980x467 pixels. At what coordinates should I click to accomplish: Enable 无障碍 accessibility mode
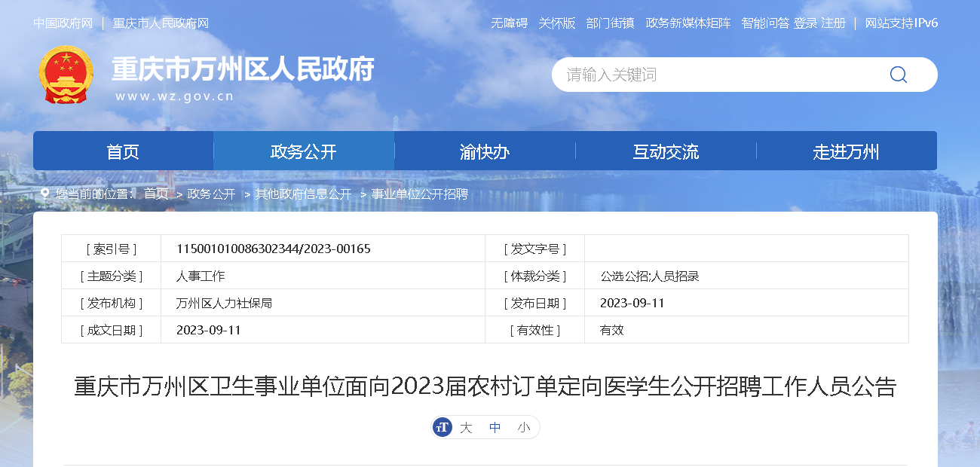[x=509, y=23]
